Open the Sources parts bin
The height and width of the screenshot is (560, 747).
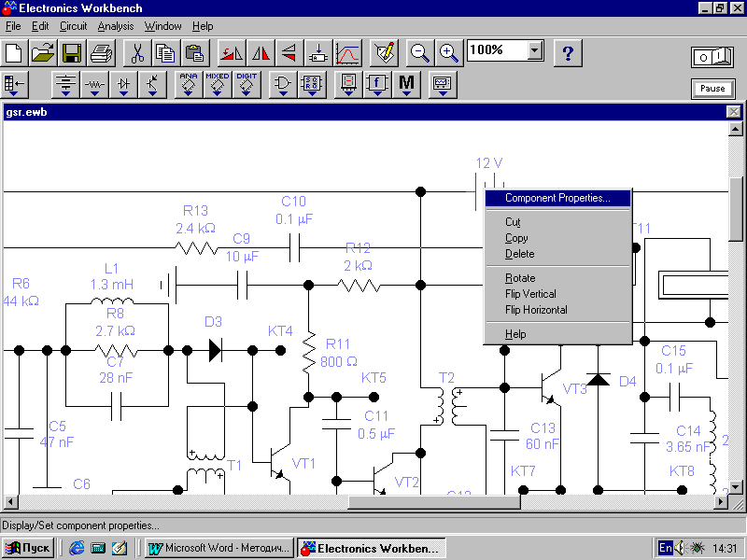pyautogui.click(x=65, y=85)
